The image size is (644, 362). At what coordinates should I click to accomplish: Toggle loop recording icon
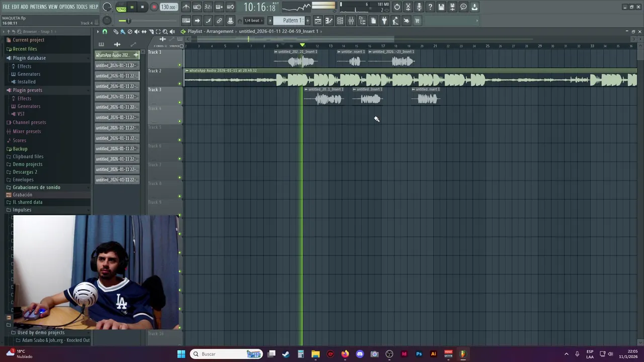(230, 7)
